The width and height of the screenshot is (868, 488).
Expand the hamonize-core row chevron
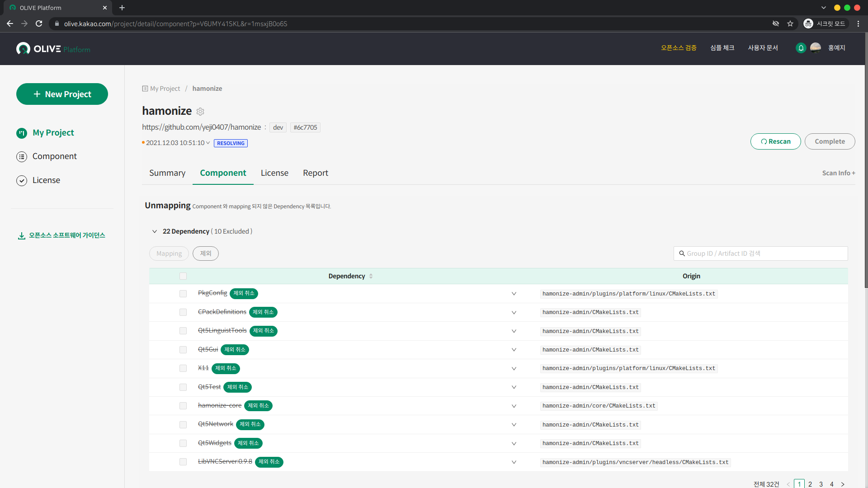coord(514,406)
